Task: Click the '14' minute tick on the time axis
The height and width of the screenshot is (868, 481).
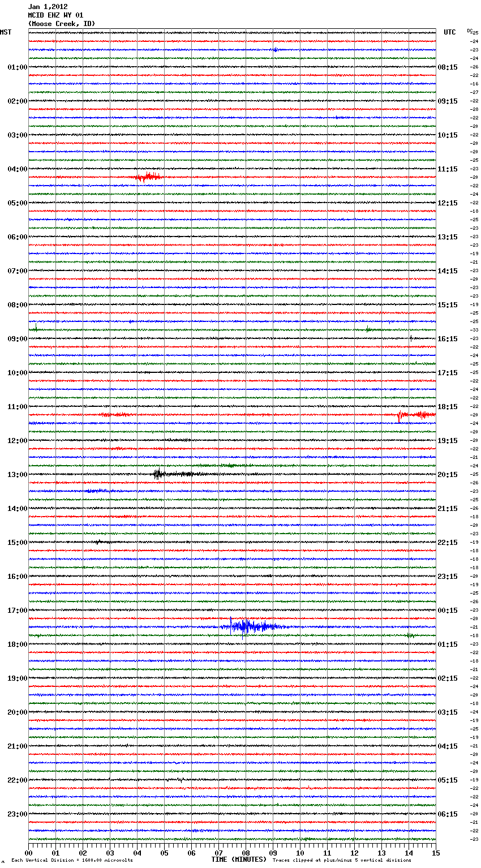Action: tap(409, 853)
